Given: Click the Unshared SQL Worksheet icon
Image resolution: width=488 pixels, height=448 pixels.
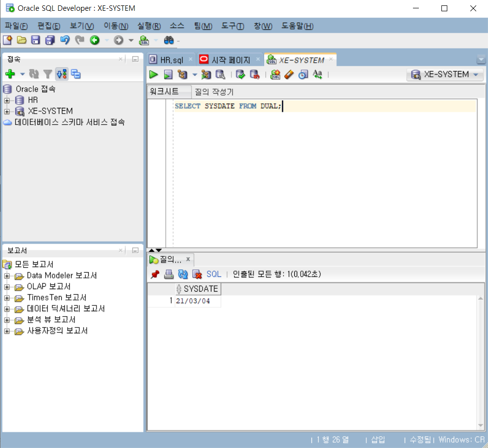Looking at the screenshot, I should 275,75.
